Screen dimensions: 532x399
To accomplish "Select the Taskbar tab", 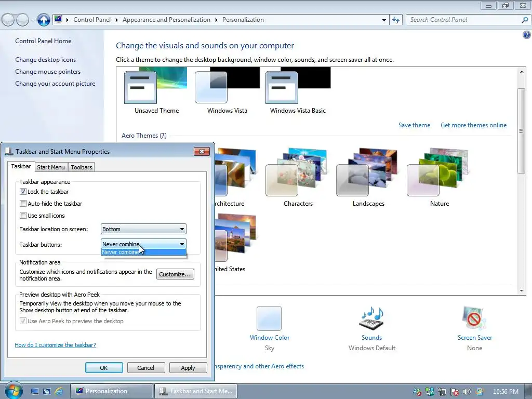I will click(21, 166).
